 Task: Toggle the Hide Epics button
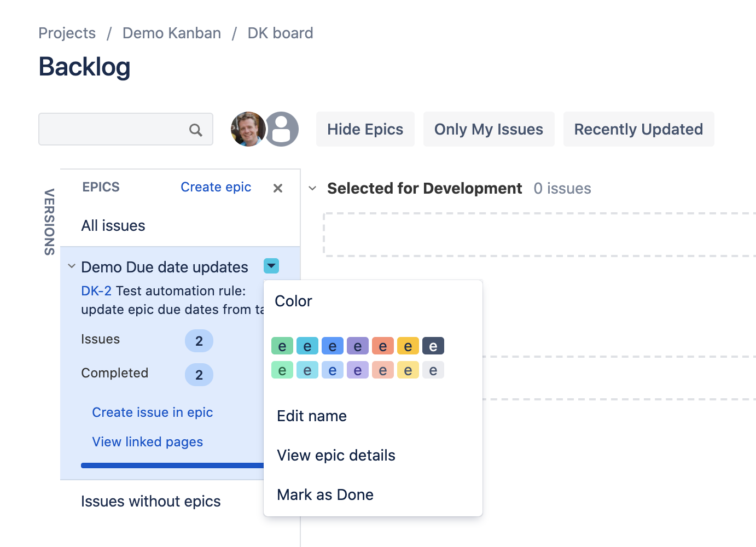pos(365,129)
